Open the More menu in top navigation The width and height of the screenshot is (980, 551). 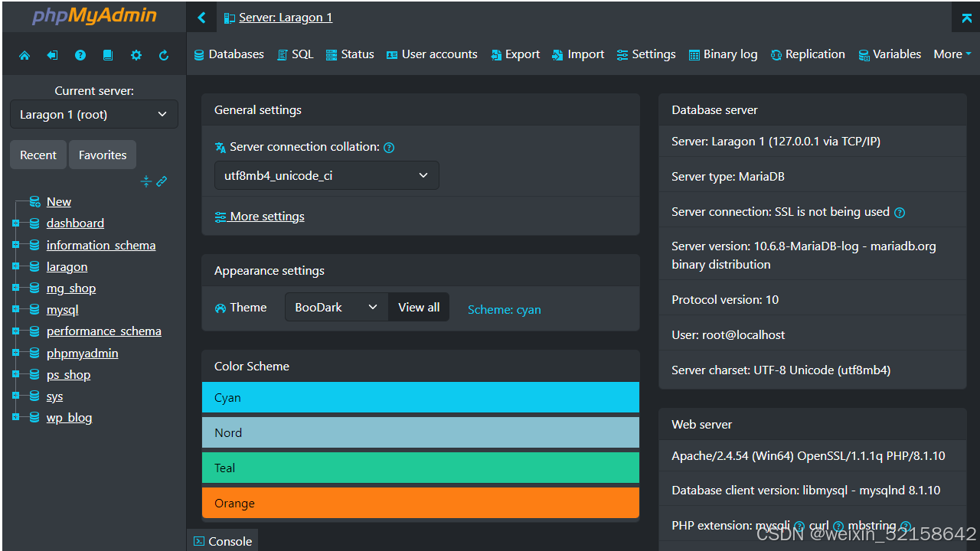click(x=952, y=54)
